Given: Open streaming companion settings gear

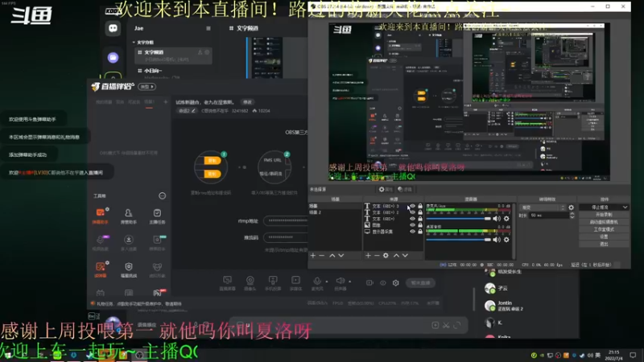Looking at the screenshot, I should click(x=395, y=283).
